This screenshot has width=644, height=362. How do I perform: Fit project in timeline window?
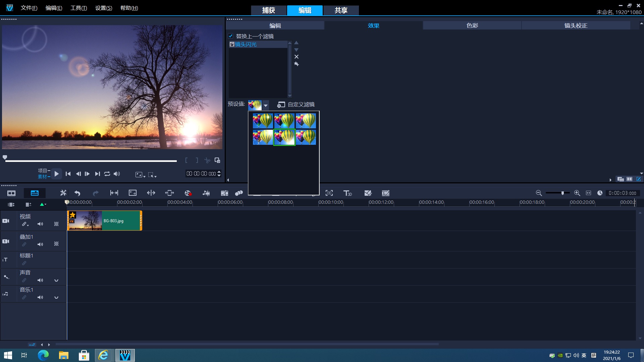588,193
